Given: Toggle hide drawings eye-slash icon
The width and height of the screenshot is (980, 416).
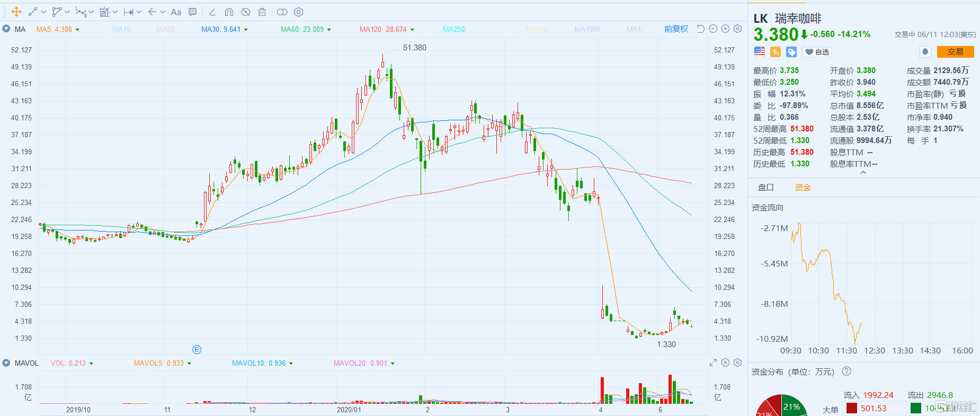Looking at the screenshot, I should pos(245,12).
